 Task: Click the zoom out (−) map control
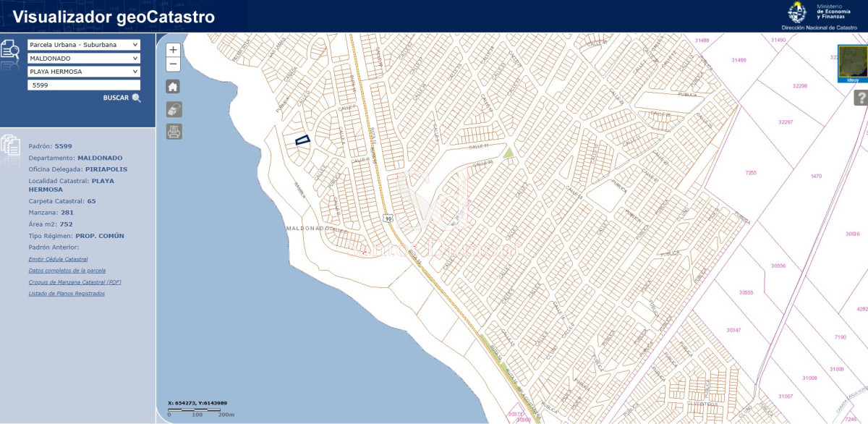(172, 65)
